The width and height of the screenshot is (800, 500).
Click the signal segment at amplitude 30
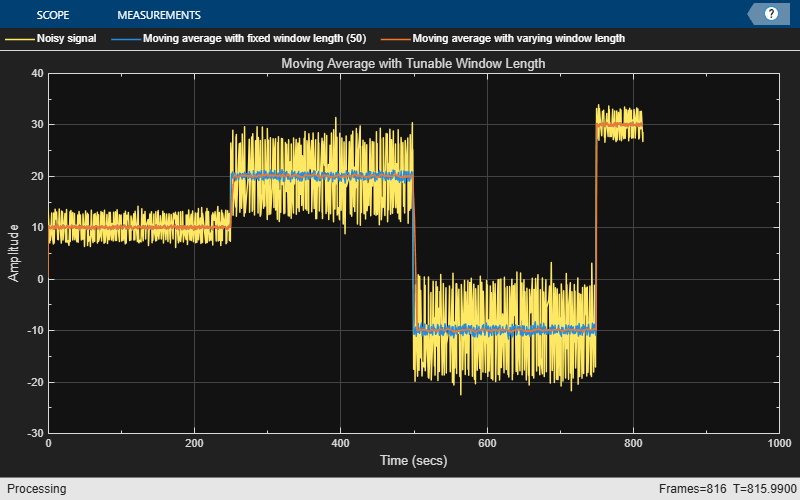(620, 124)
